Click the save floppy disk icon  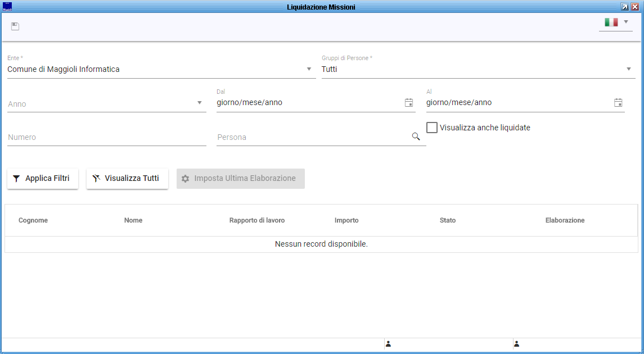[x=15, y=26]
